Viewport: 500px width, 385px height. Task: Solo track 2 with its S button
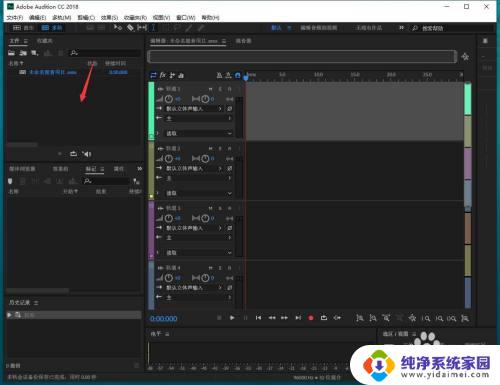pyautogui.click(x=220, y=148)
